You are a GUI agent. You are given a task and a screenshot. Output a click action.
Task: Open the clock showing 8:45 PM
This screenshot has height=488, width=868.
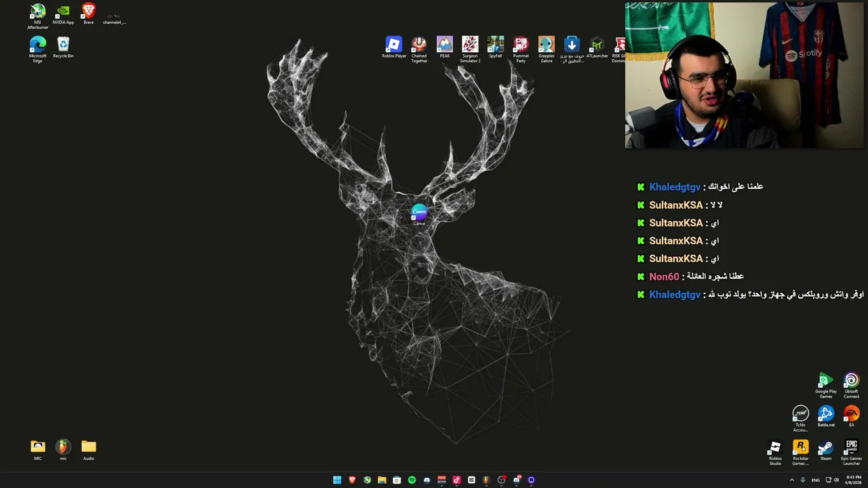(854, 480)
